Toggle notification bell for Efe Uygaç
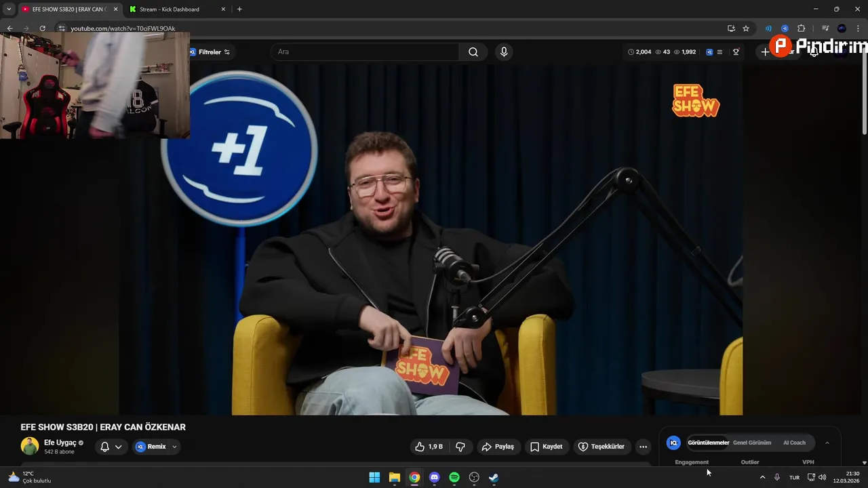Viewport: 868px width, 488px height. click(104, 447)
